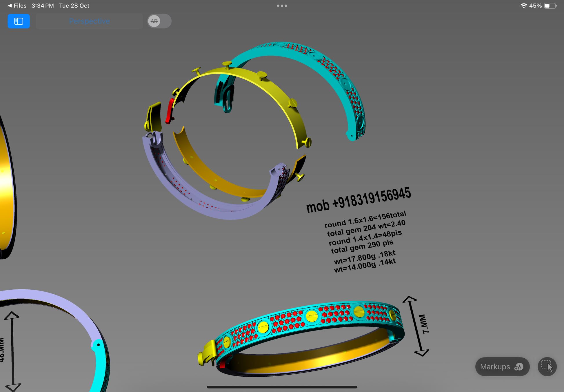Tap the battery status icon
Viewport: 564px width, 392px height.
pyautogui.click(x=550, y=6)
